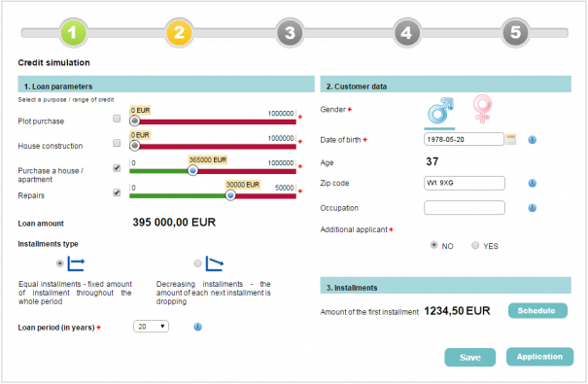Choose the male gender icon
The height and width of the screenshot is (384, 588).
coord(440,111)
